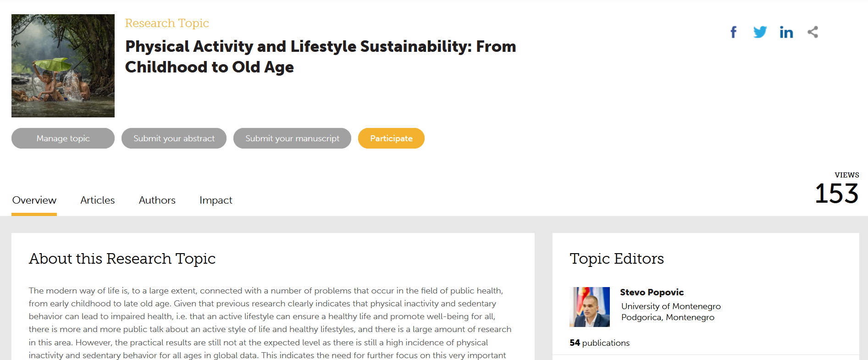
Task: Open Stevo Popovic name link
Action: (x=652, y=292)
